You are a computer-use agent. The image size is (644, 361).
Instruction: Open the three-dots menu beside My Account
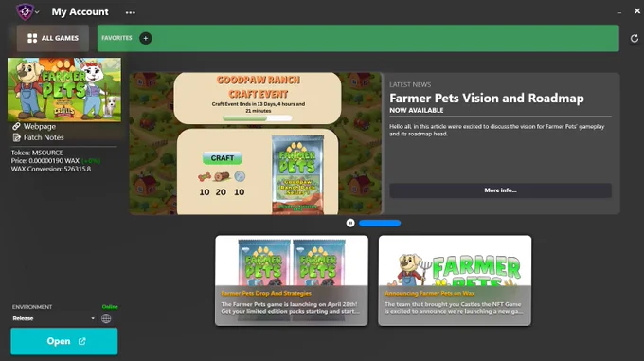pos(130,12)
